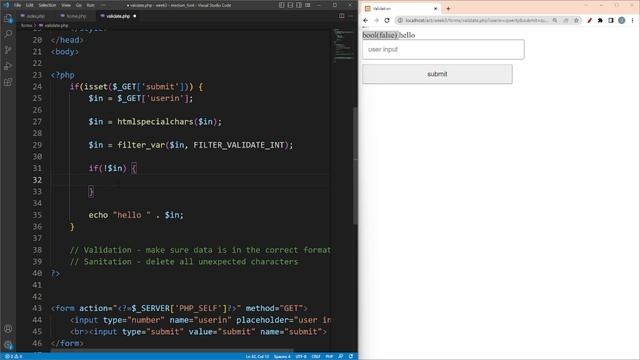The width and height of the screenshot is (640, 360).
Task: Open the Selection menu
Action: (x=47, y=5)
